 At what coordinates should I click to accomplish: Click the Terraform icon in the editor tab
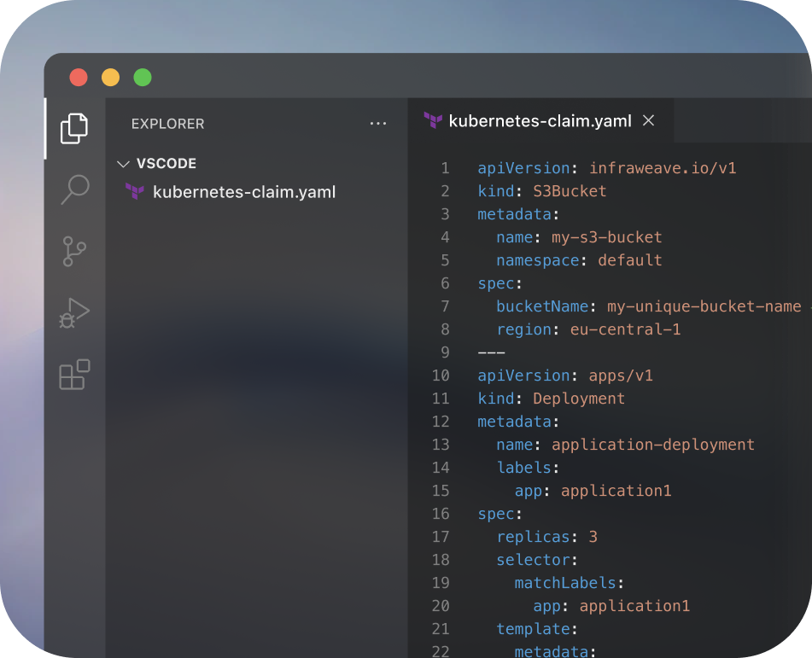(433, 120)
